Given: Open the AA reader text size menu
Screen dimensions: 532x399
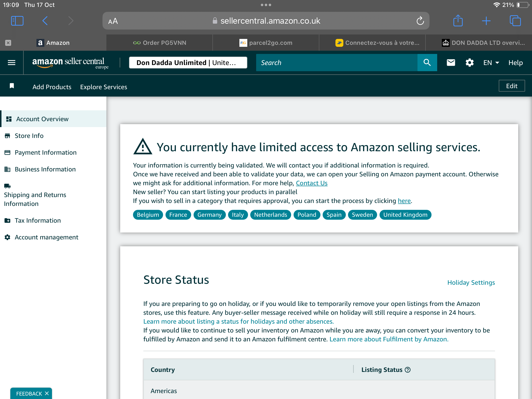Looking at the screenshot, I should [113, 21].
